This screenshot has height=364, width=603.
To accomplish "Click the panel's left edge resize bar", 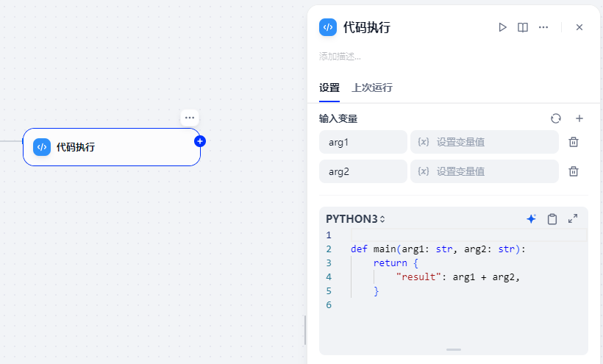I will coord(305,331).
